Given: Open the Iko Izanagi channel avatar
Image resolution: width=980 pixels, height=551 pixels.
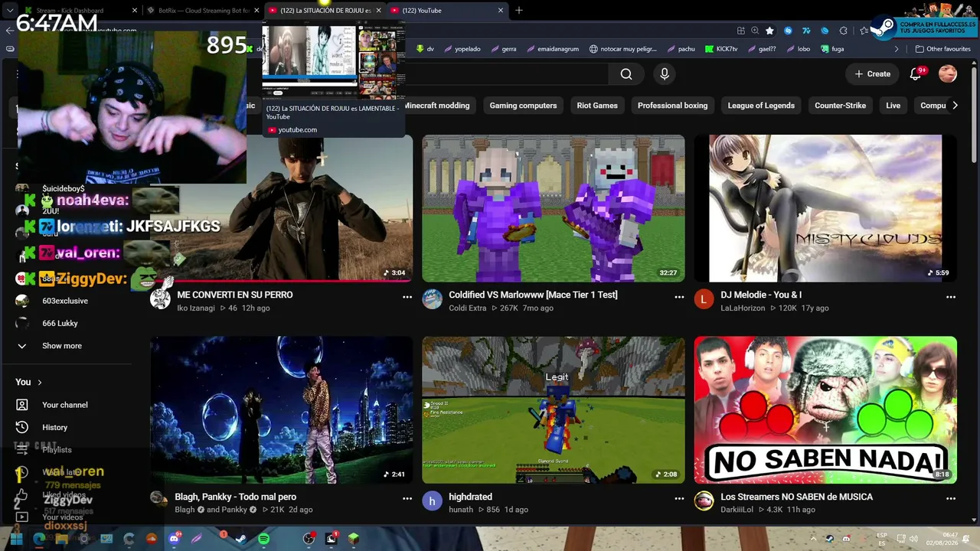Looking at the screenshot, I should pos(160,299).
